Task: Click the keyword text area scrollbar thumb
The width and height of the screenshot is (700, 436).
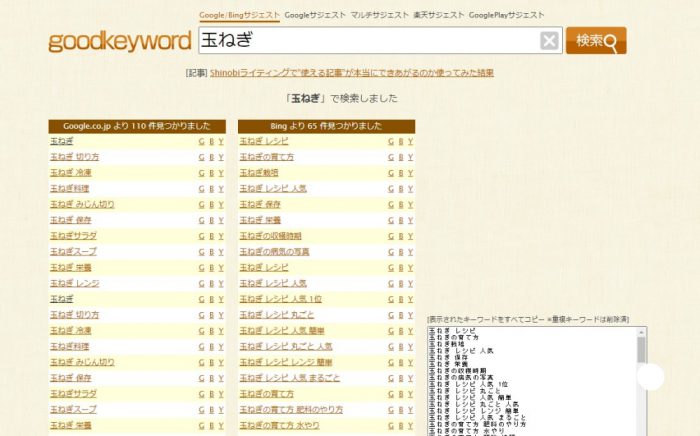Action: 642,350
